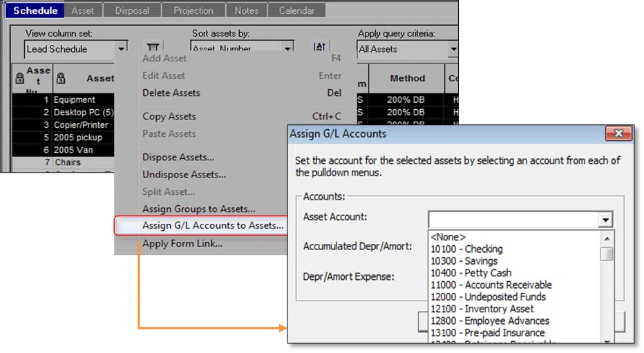The image size is (644, 353).
Task: Expand the Sort assets by dropdown
Action: [287, 48]
